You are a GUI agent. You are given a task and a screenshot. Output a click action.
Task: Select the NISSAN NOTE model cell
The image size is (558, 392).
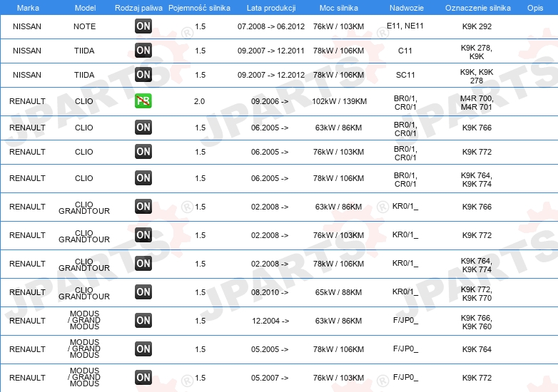click(85, 26)
